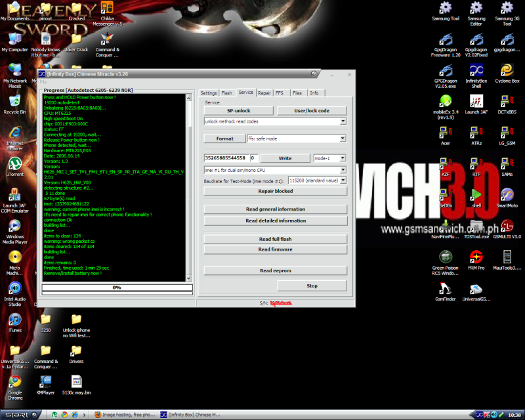This screenshot has height=420, width=525.
Task: Open the Samsung Editor desktop icon
Action: (476, 13)
